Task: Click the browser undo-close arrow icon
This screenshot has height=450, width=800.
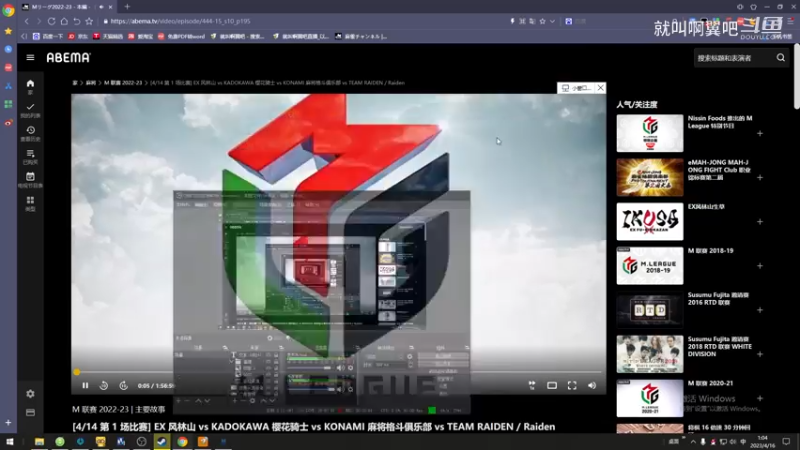Action: (x=77, y=21)
